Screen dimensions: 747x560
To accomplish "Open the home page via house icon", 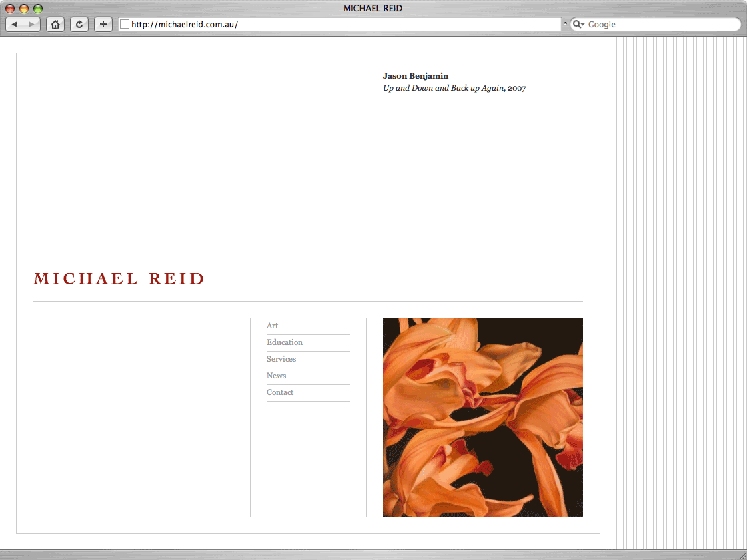I will tap(55, 24).
